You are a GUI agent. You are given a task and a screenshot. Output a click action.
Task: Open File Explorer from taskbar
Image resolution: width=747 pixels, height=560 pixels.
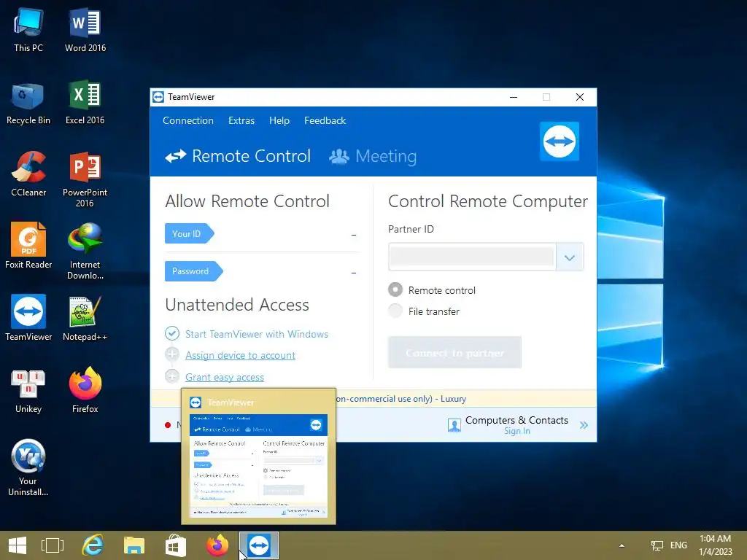[x=134, y=545]
